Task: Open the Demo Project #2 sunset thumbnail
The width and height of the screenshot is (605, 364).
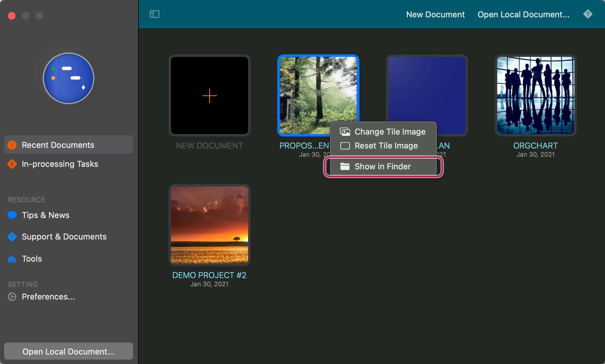Action: (x=209, y=225)
